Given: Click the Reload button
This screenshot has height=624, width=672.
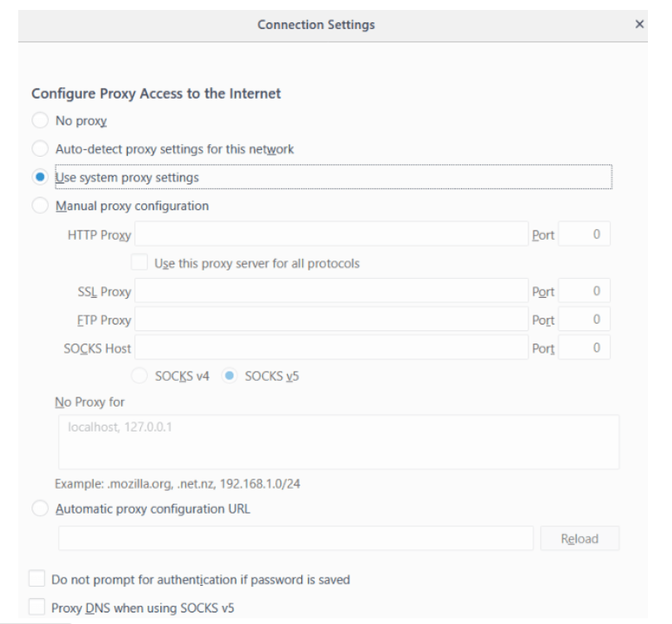Looking at the screenshot, I should tap(579, 539).
